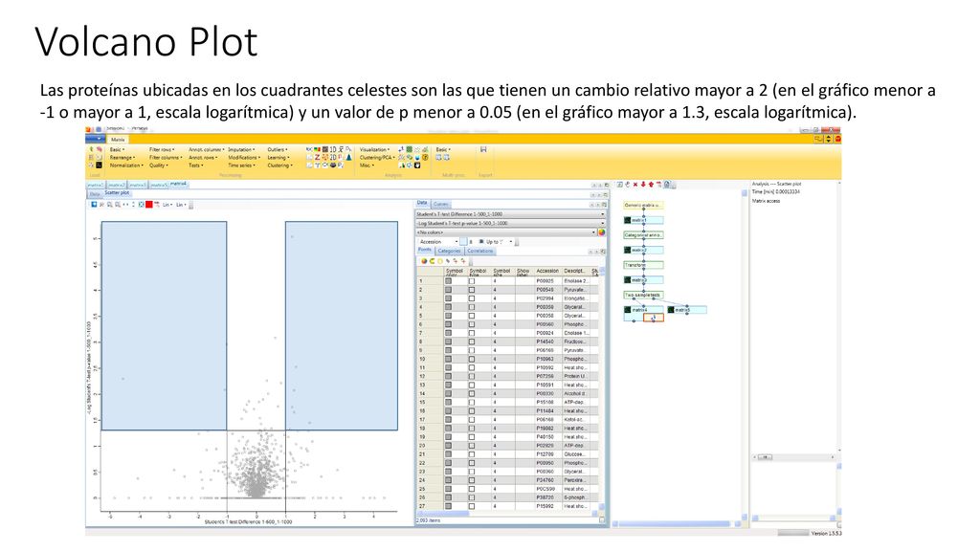Viewport: 980px width, 551px height.
Task: Open the Normalization dropdown
Action: coord(126,165)
